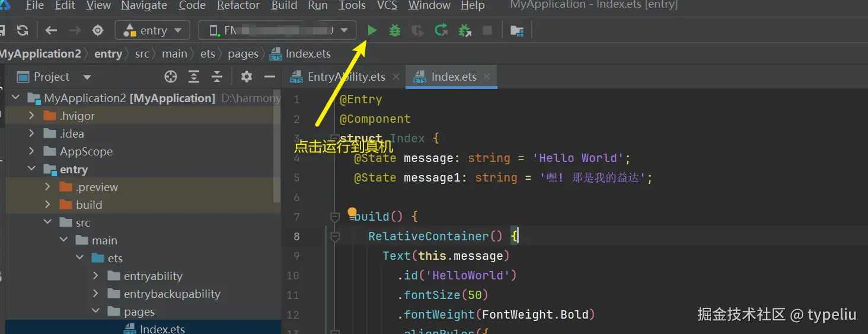The height and width of the screenshot is (334, 868).
Task: Open the Window menu
Action: [x=430, y=5]
